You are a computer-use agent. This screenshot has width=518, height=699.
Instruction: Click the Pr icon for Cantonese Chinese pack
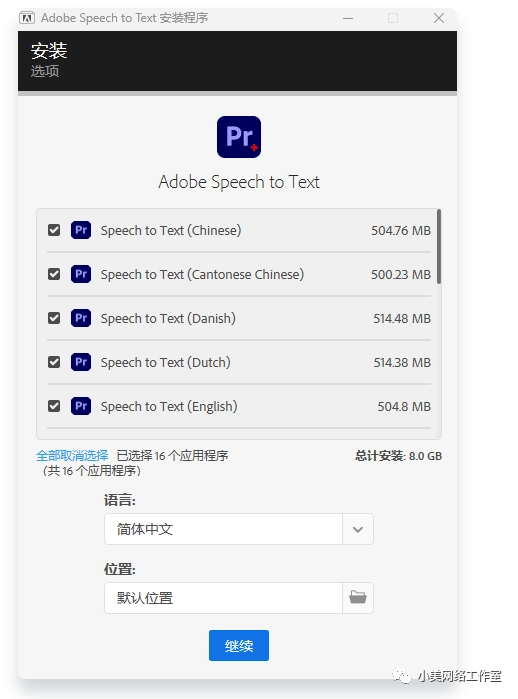click(81, 274)
